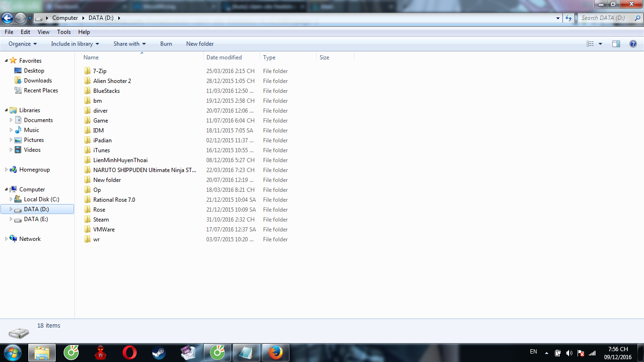This screenshot has width=644, height=362.
Task: Select the LienMinhHuyenThoai folder
Action: (x=120, y=160)
